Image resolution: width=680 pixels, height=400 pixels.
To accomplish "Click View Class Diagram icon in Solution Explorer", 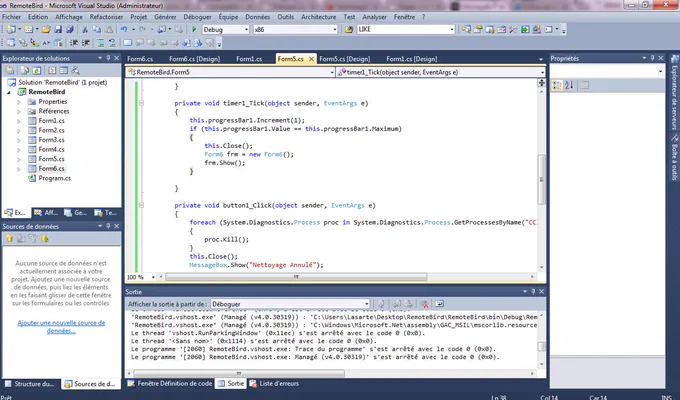I will click(75, 70).
